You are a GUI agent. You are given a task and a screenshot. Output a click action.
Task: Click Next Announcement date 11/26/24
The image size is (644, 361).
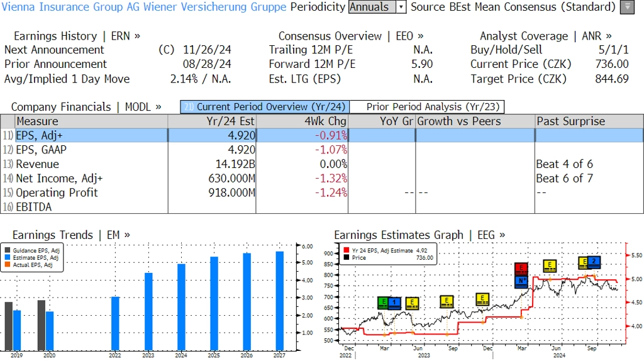(x=207, y=50)
